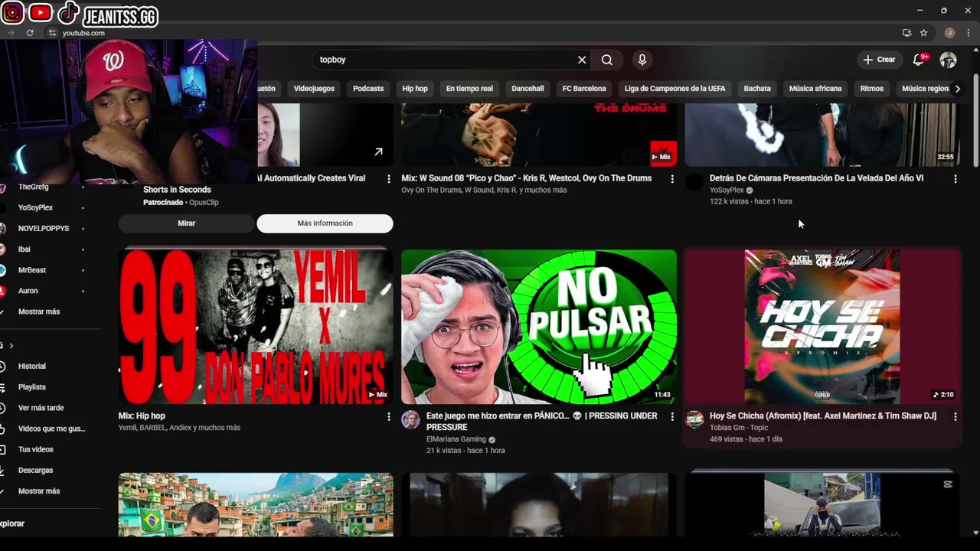Viewport: 980px width, 551px height.
Task: Click the Crear button
Action: pos(879,60)
